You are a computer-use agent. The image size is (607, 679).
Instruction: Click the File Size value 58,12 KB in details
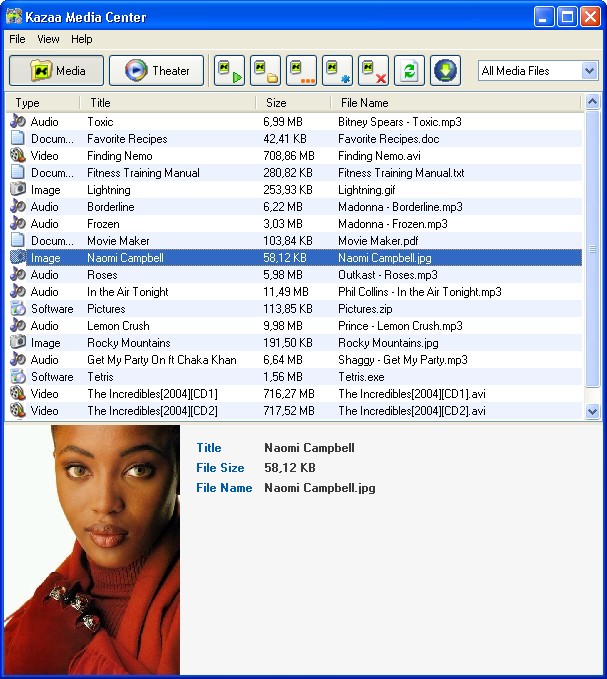pyautogui.click(x=290, y=468)
